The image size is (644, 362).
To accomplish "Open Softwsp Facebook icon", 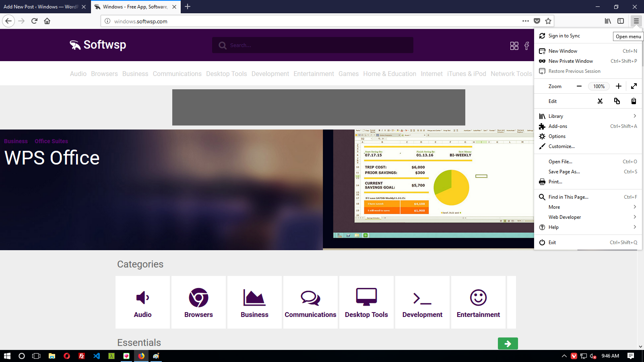I will pos(526,46).
